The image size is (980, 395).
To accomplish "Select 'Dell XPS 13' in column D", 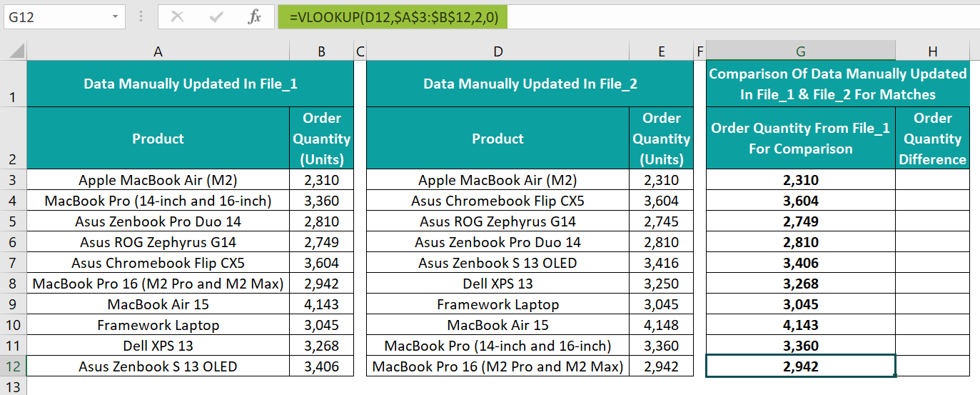I will pos(497,284).
